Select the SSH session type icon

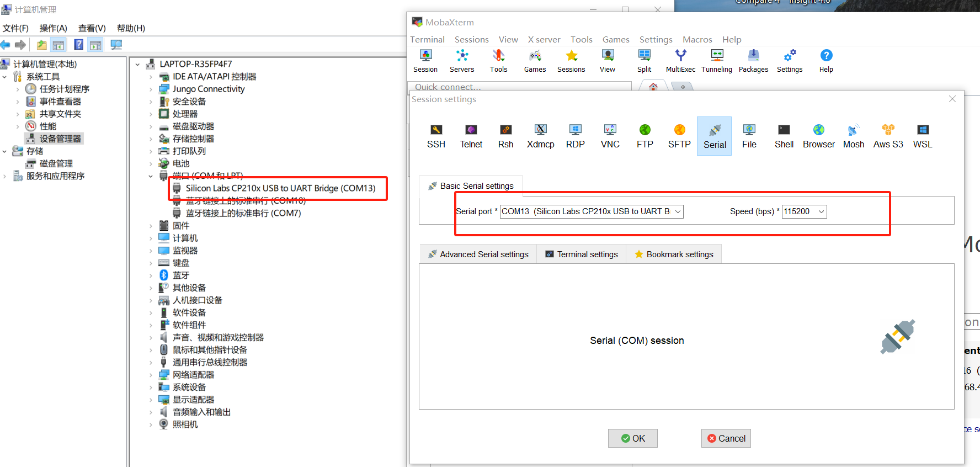pos(436,136)
